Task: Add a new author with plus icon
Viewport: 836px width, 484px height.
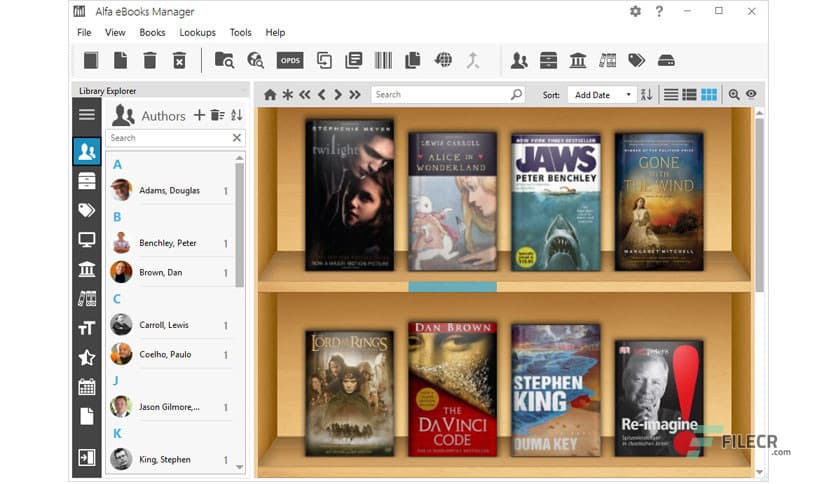Action: [199, 115]
